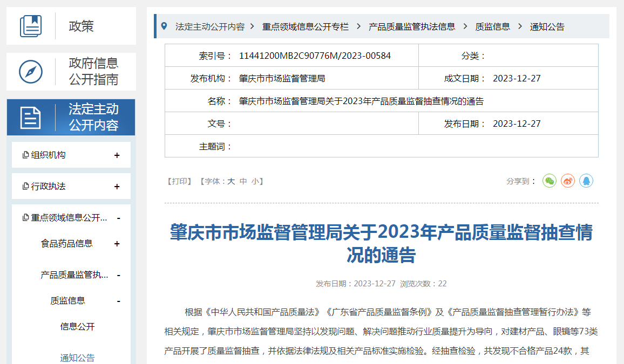
Task: Click the 主题词 label in the table
Action: (x=215, y=147)
